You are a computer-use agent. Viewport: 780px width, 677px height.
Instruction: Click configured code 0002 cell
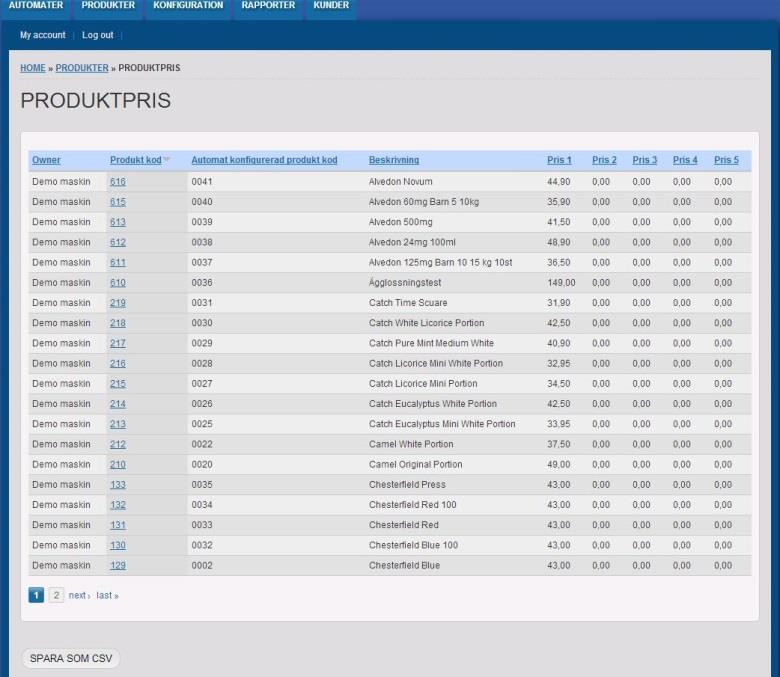pos(202,566)
